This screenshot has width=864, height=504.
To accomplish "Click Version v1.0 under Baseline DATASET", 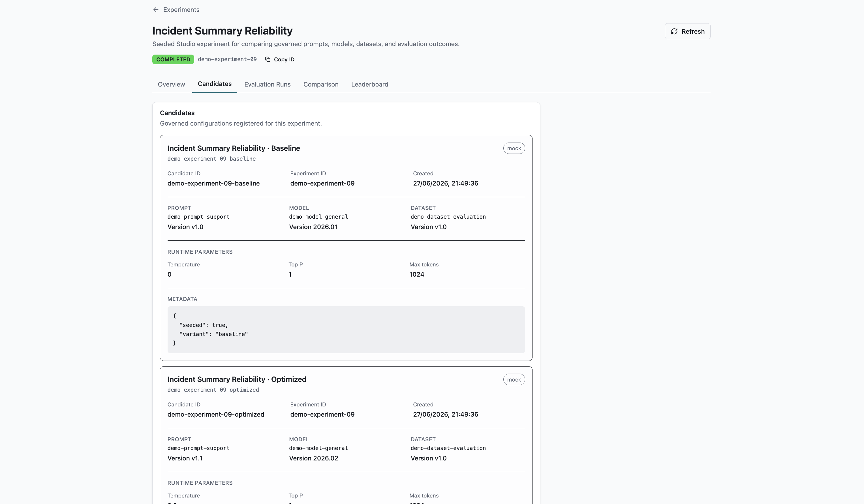I will click(x=429, y=227).
